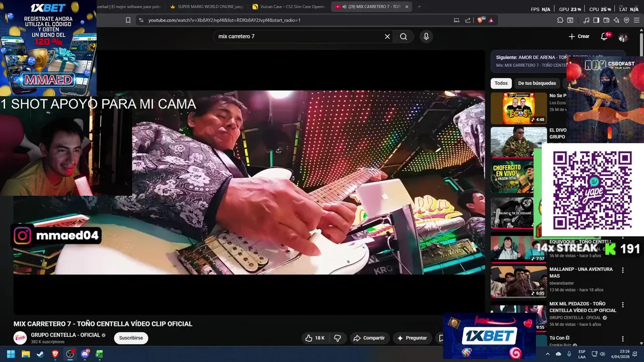
Task: Clear the YouTube search box with X
Action: coord(387,36)
